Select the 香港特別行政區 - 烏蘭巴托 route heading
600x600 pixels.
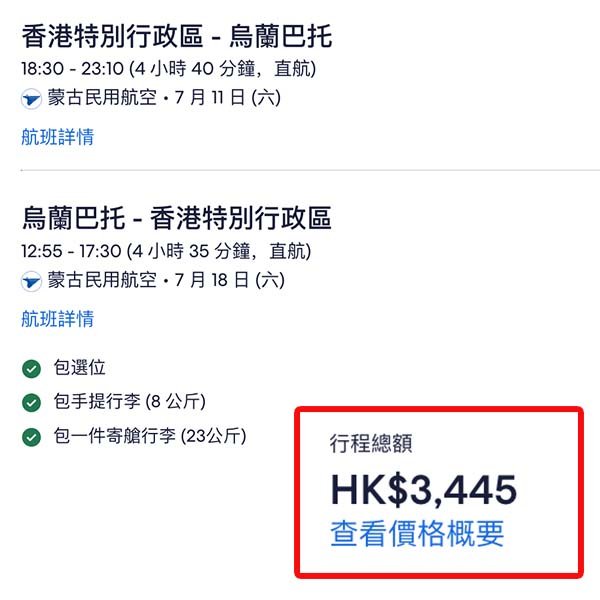click(x=177, y=38)
